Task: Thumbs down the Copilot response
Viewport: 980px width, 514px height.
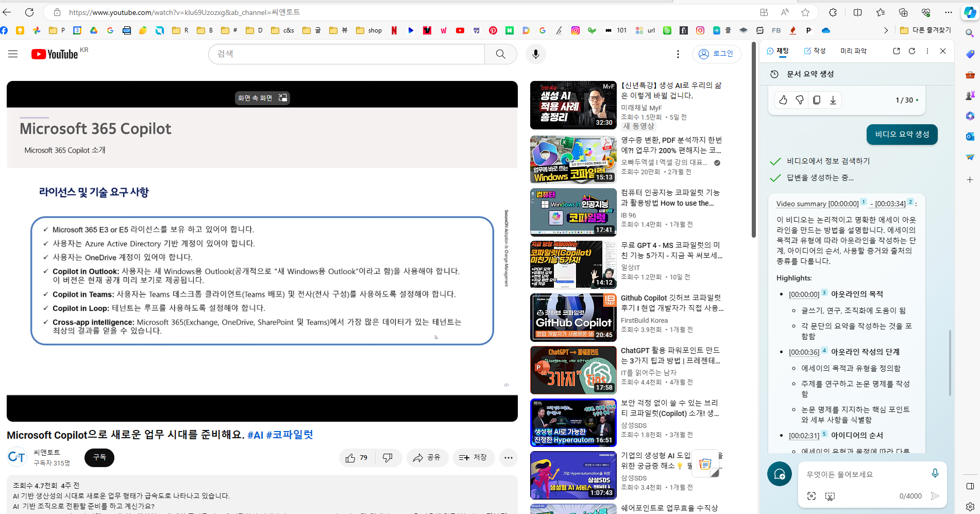Action: pos(800,100)
